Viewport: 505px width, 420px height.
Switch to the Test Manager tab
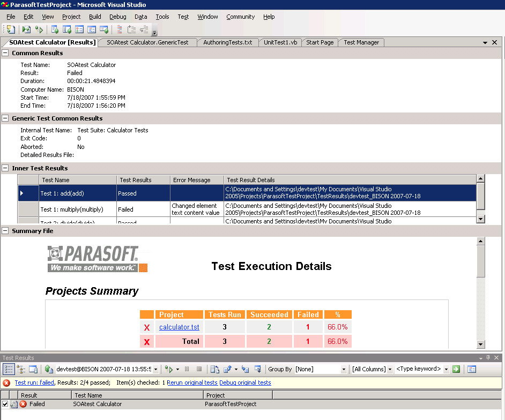click(361, 42)
